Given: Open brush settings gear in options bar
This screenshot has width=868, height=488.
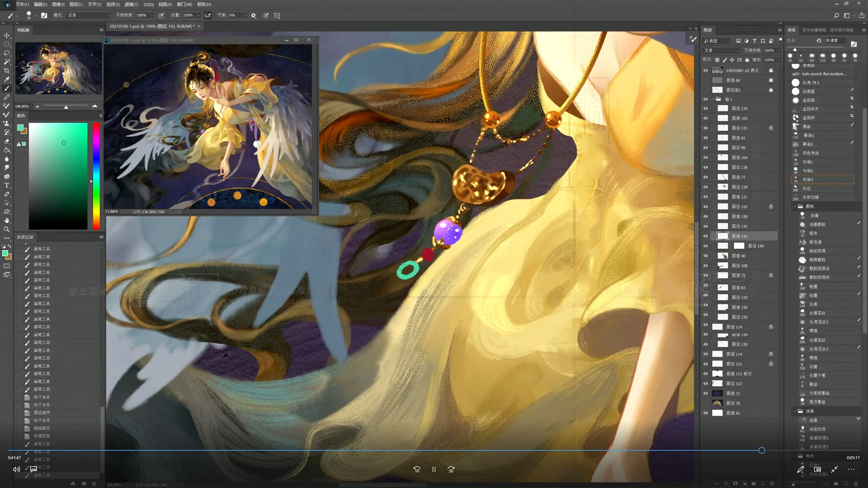Looking at the screenshot, I should coord(254,15).
